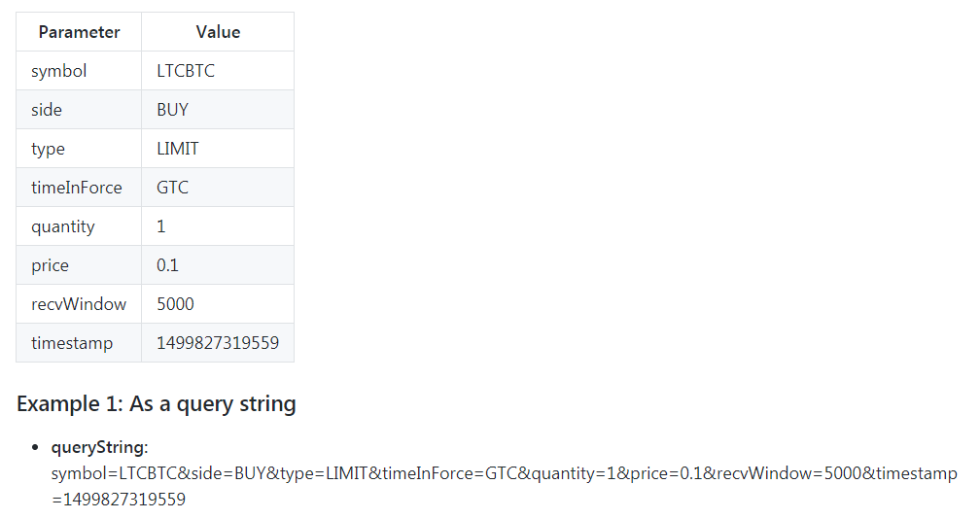
Task: Click the 'Example 1: As a query string' heading
Action: tap(157, 404)
